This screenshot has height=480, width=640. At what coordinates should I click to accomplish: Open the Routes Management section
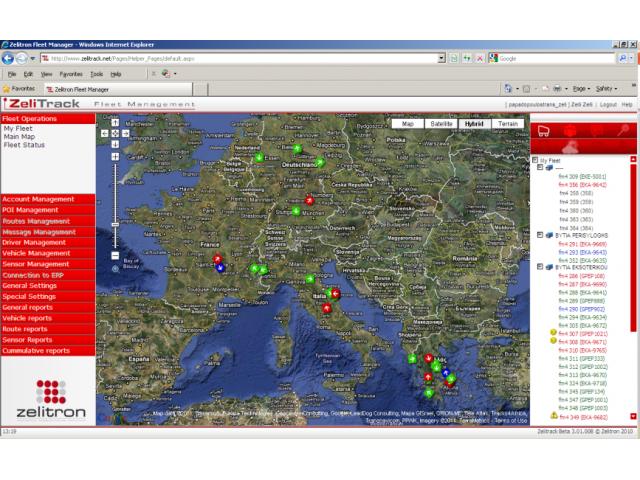coord(48,221)
